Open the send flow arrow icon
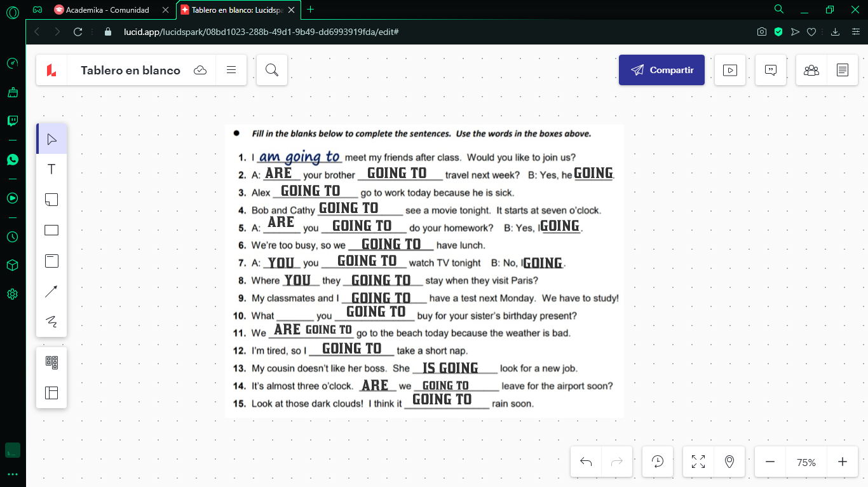The width and height of the screenshot is (868, 487). pyautogui.click(x=795, y=32)
